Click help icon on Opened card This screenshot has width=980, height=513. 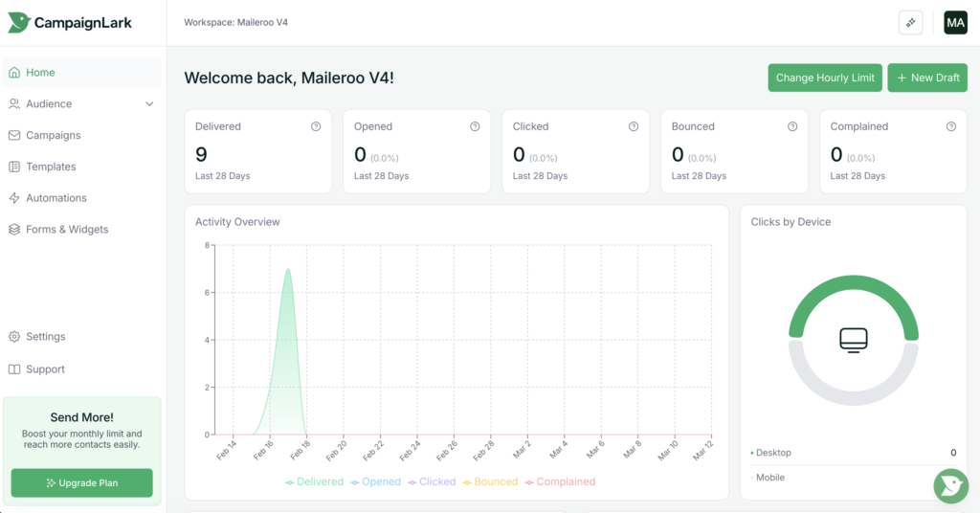pos(475,126)
